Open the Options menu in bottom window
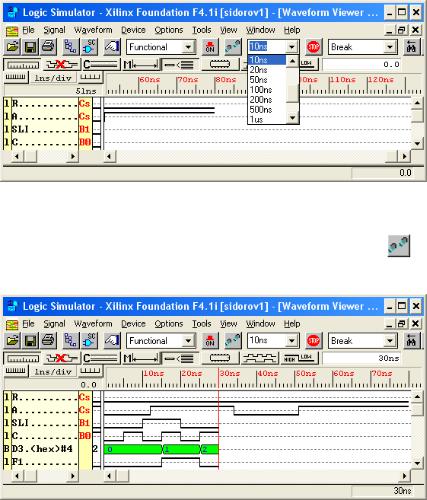 pyautogui.click(x=169, y=324)
